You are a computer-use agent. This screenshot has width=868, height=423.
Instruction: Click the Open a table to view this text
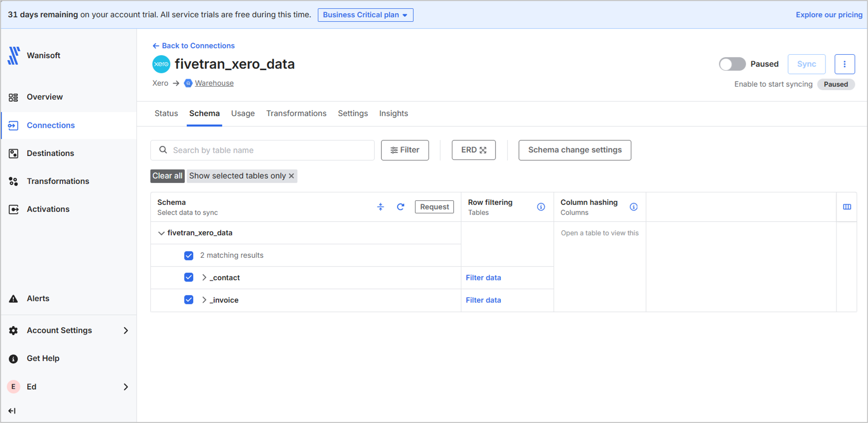(x=599, y=233)
